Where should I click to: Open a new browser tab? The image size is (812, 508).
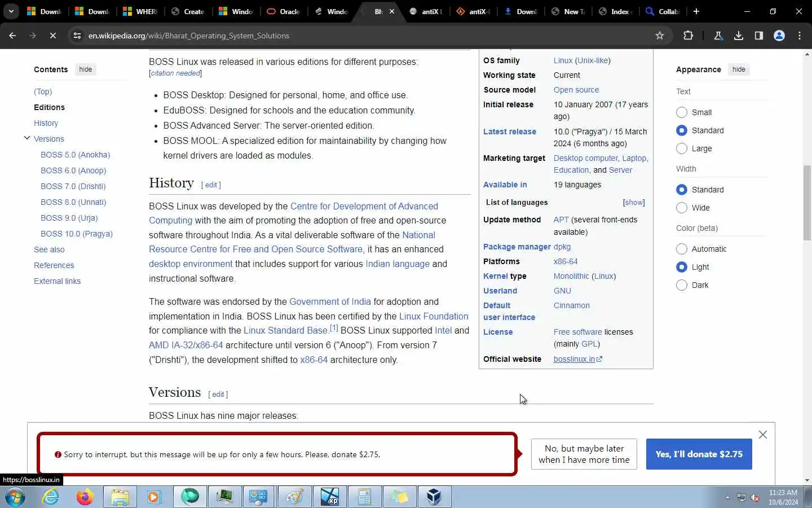coord(696,11)
